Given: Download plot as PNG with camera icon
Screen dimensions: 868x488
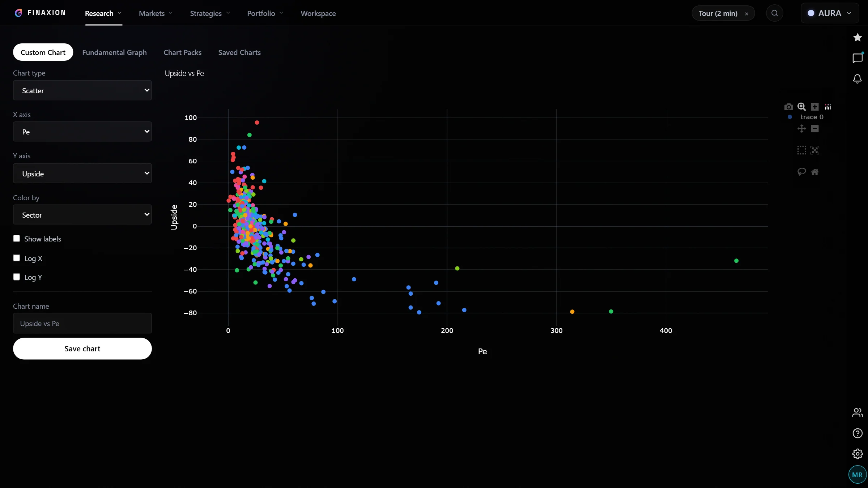Looking at the screenshot, I should tap(788, 107).
